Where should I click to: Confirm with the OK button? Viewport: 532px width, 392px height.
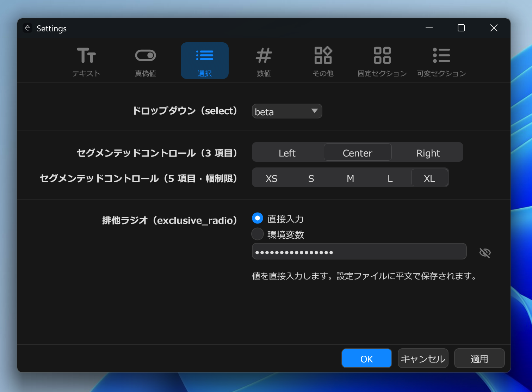click(x=367, y=358)
